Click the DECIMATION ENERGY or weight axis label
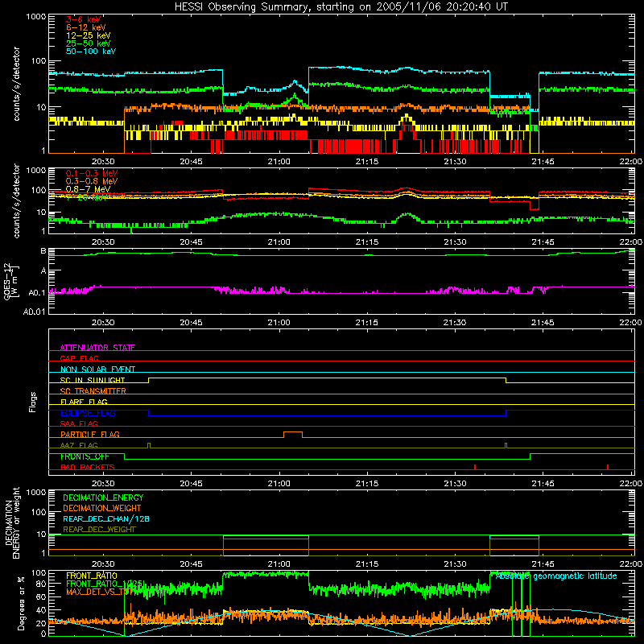644x644 pixels. pyautogui.click(x=12, y=522)
